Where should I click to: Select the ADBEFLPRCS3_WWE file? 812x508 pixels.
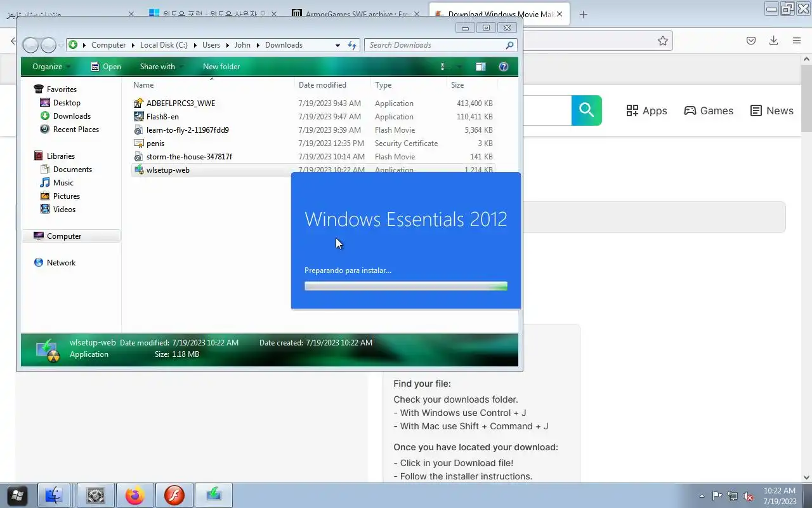click(x=181, y=104)
